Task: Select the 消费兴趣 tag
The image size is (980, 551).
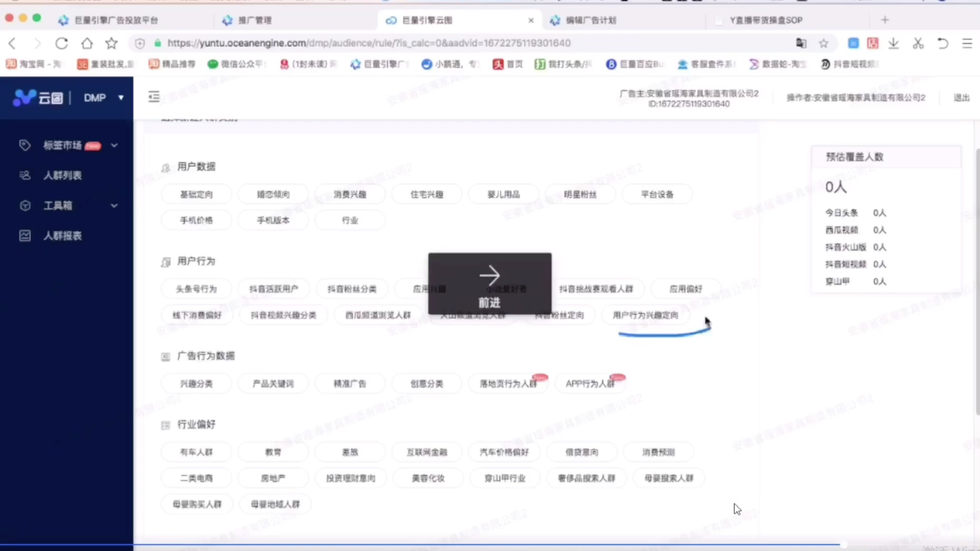Action: coord(350,194)
